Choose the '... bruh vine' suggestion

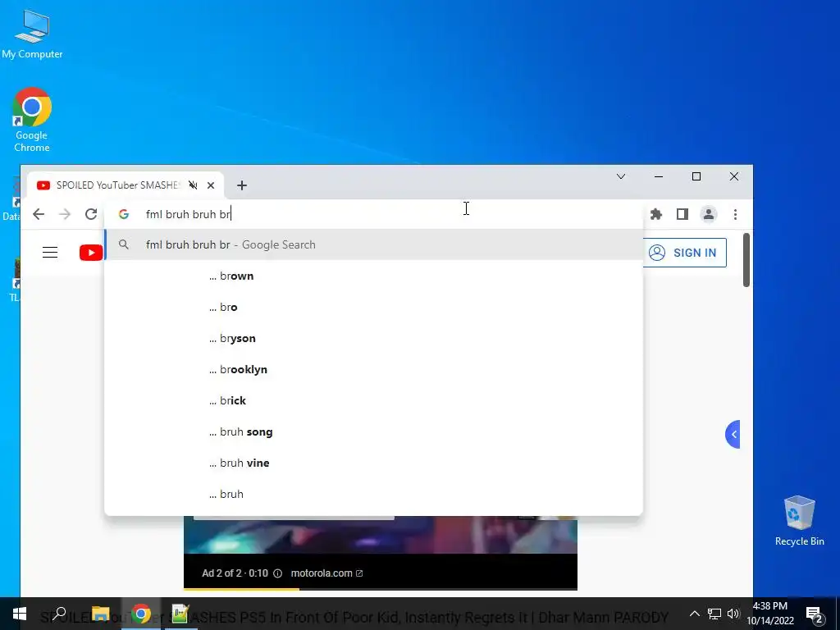tap(373, 463)
